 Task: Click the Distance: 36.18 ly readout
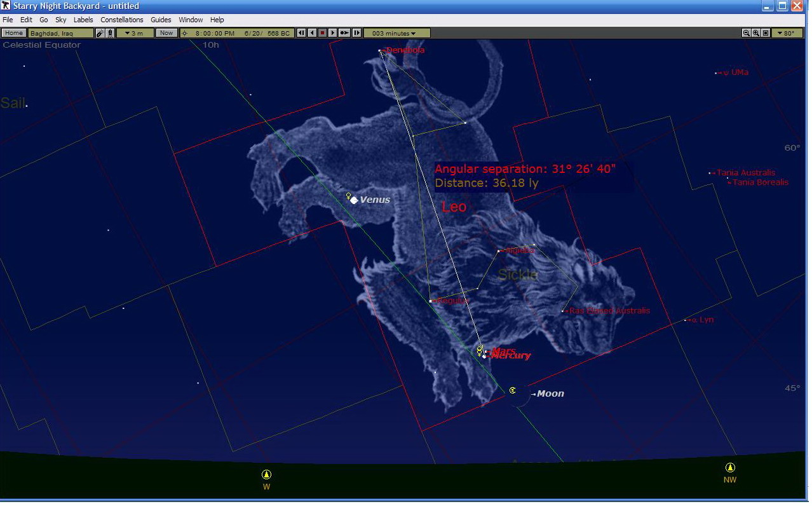(487, 183)
